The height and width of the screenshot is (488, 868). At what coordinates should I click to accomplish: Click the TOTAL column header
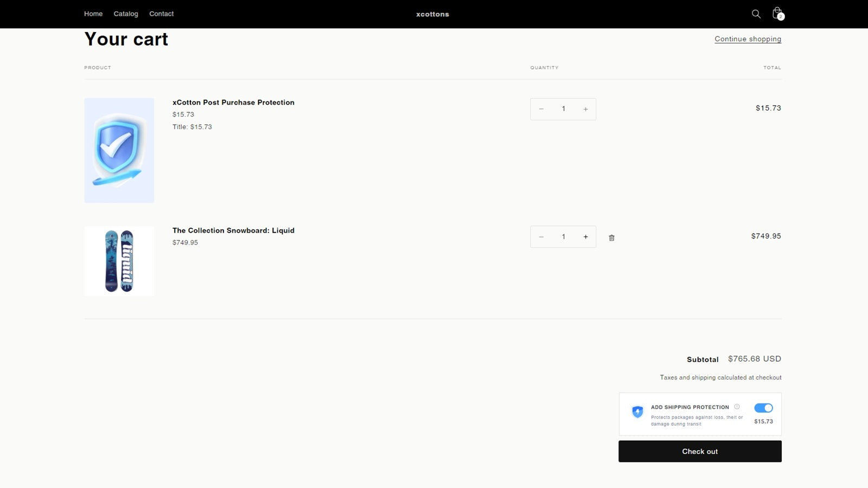[x=773, y=68]
